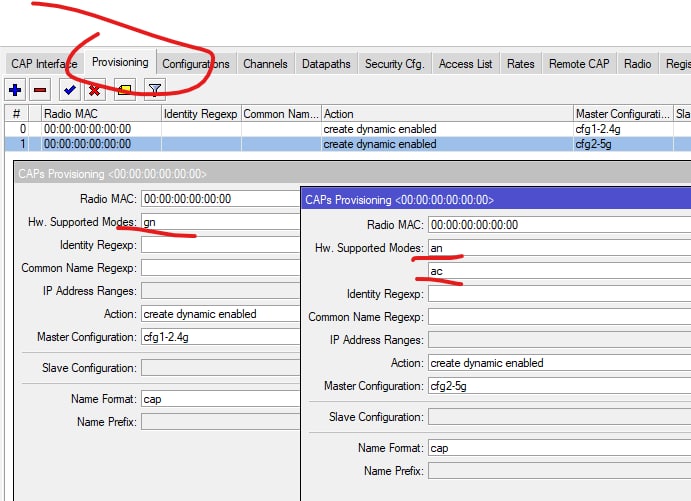This screenshot has width=691, height=501.
Task: Click the red minus Remove button
Action: point(40,90)
